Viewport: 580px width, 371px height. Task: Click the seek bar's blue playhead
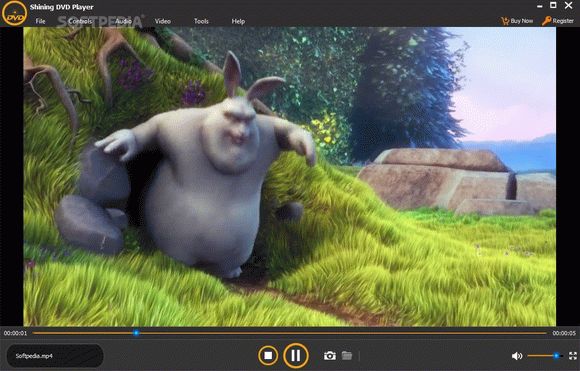pyautogui.click(x=136, y=333)
